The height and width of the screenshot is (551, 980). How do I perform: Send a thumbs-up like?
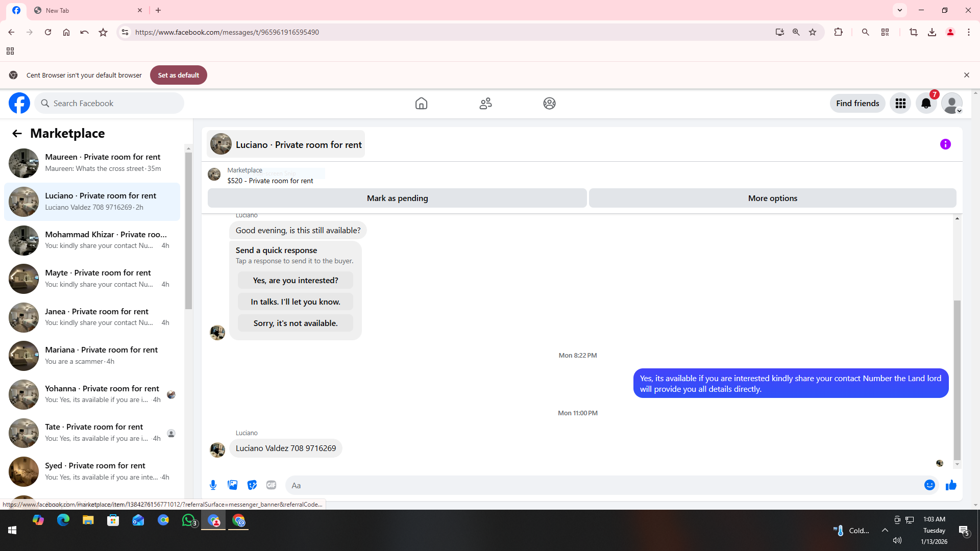coord(951,485)
